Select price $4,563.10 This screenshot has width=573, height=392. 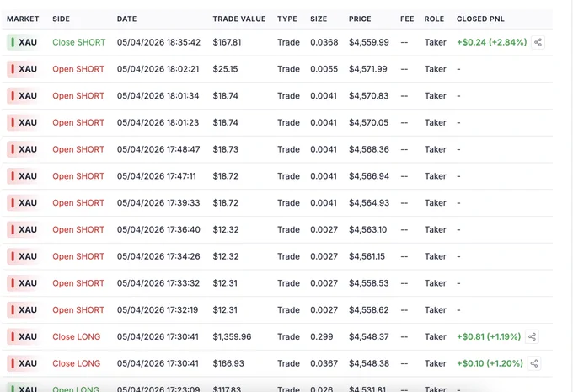[367, 229]
